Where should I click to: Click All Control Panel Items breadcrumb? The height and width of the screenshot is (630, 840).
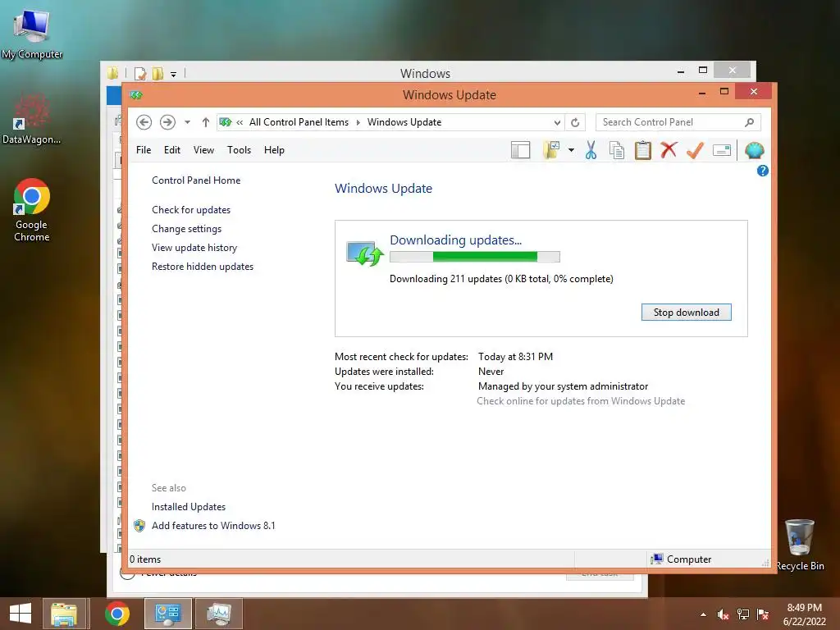coord(299,122)
